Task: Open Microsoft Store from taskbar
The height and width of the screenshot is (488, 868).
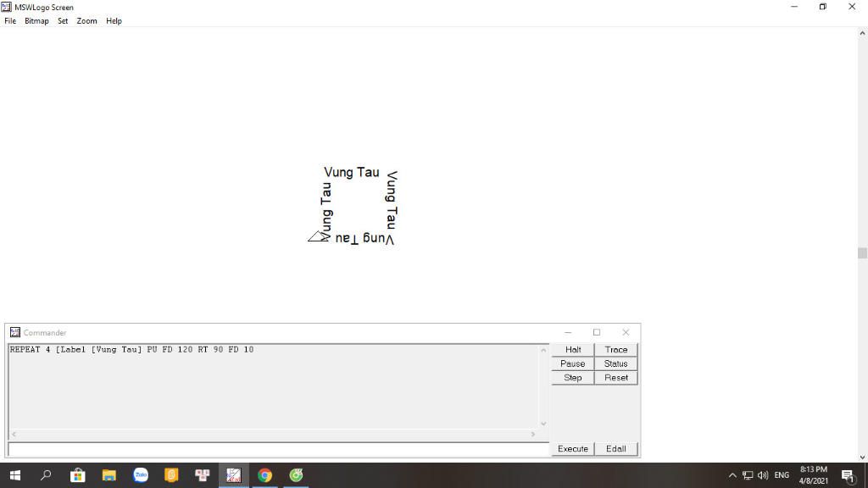Action: 77,475
